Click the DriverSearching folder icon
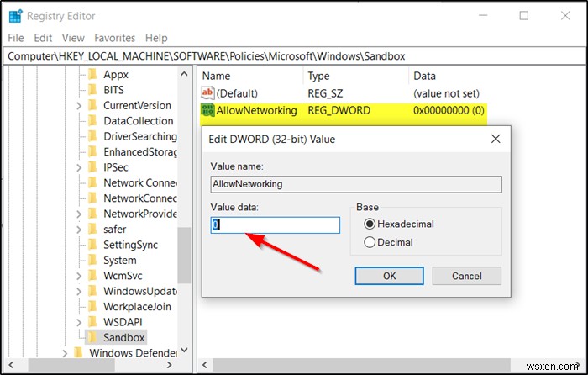Image resolution: width=588 pixels, height=375 pixels. (x=92, y=136)
